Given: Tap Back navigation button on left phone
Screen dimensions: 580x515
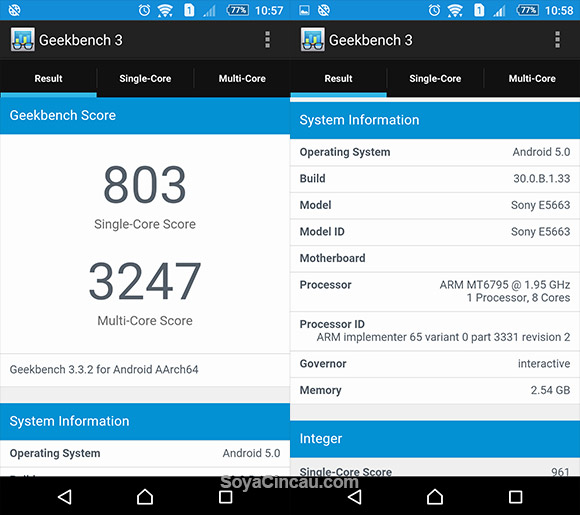Looking at the screenshot, I should pyautogui.click(x=64, y=497).
